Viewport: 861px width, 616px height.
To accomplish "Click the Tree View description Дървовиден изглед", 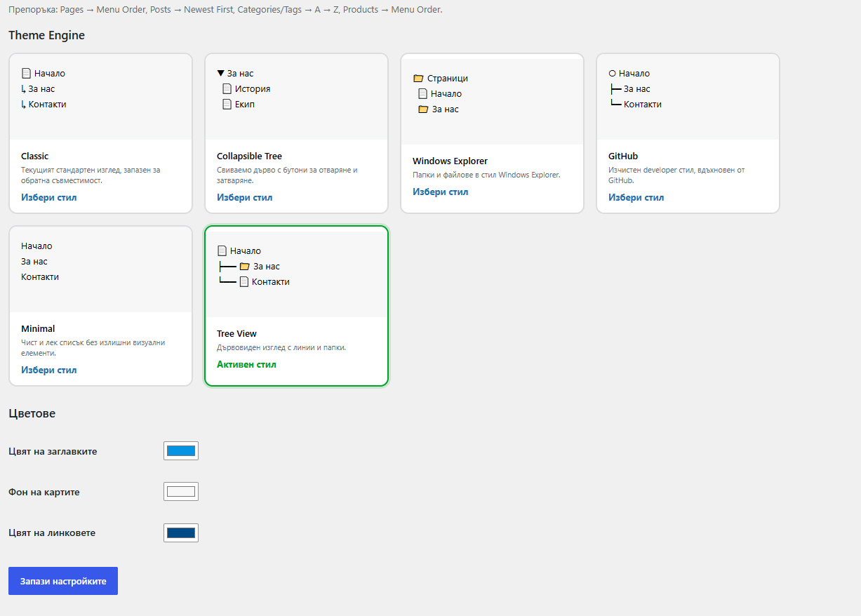I will [x=281, y=347].
